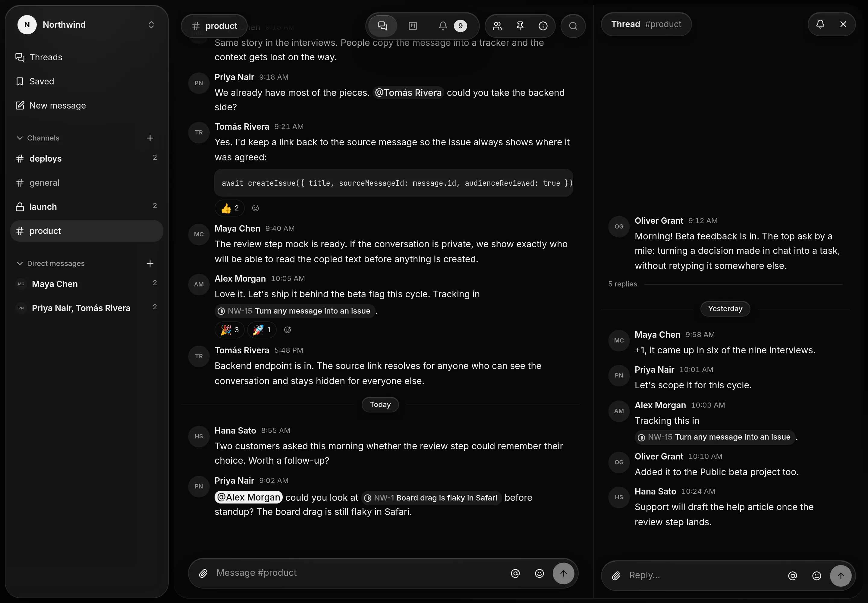Open NW-15 issue link in the thread
The image size is (868, 603).
(715, 437)
